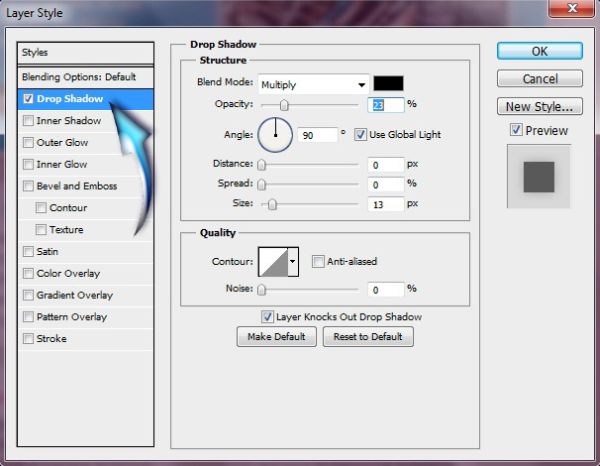Click the Make Default button
The image size is (600, 466).
[x=276, y=337]
